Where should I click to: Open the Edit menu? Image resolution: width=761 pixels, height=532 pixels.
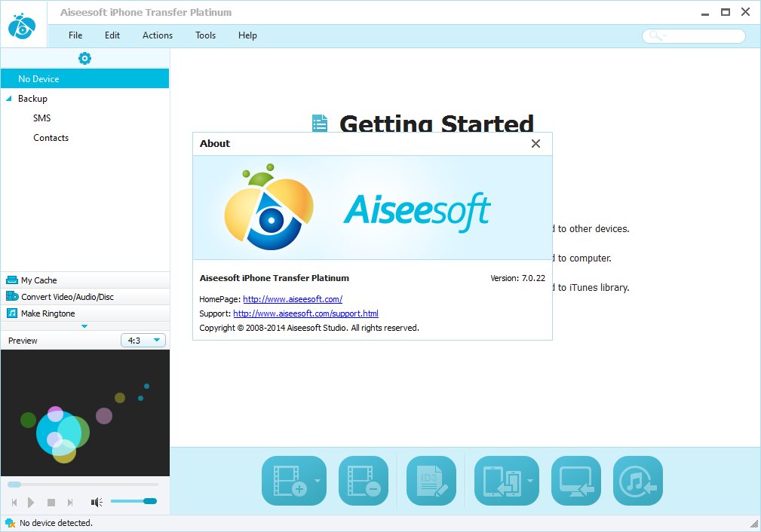(112, 35)
